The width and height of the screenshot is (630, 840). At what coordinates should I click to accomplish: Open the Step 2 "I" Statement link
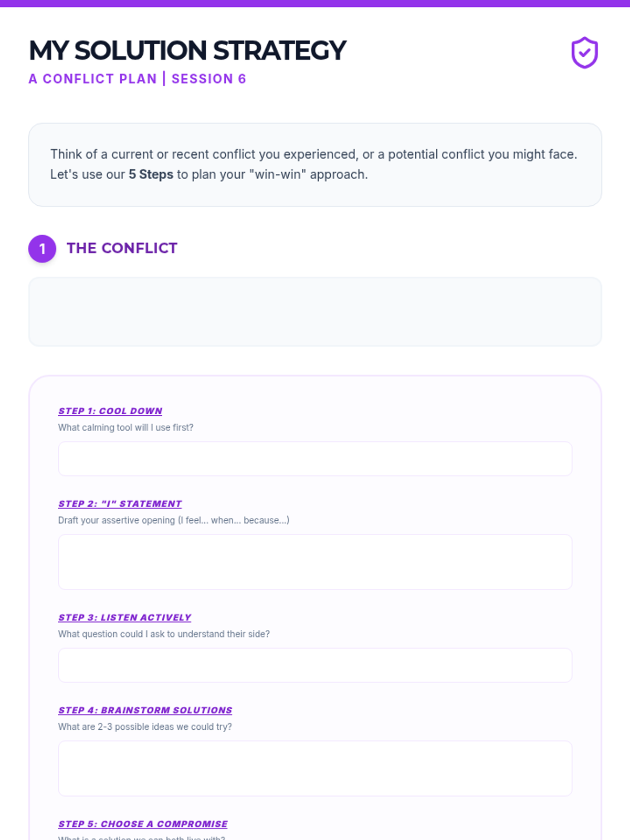tap(120, 504)
